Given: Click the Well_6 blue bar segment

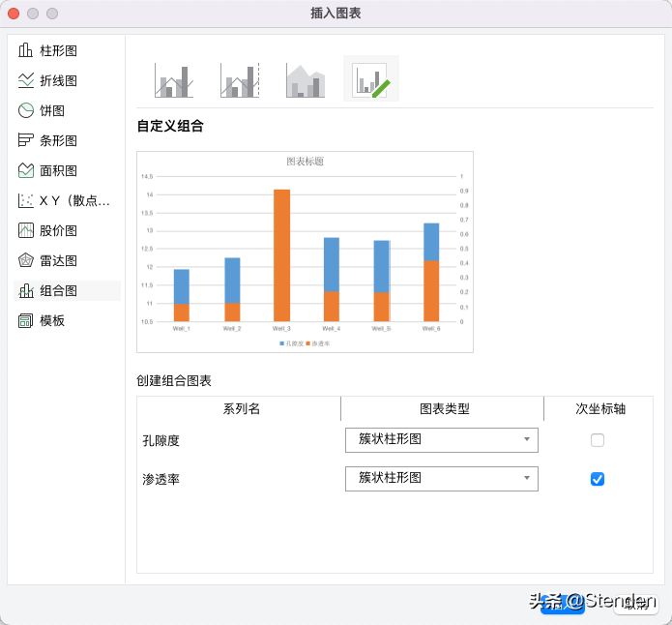Looking at the screenshot, I should [431, 242].
